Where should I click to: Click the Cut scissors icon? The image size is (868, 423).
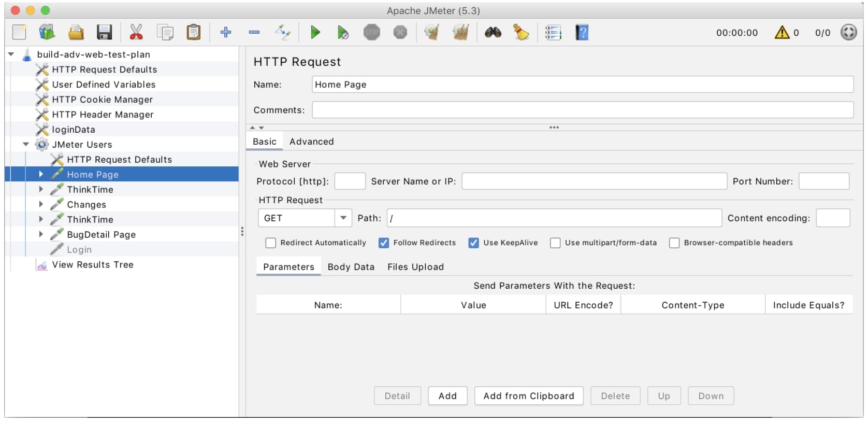point(136,32)
